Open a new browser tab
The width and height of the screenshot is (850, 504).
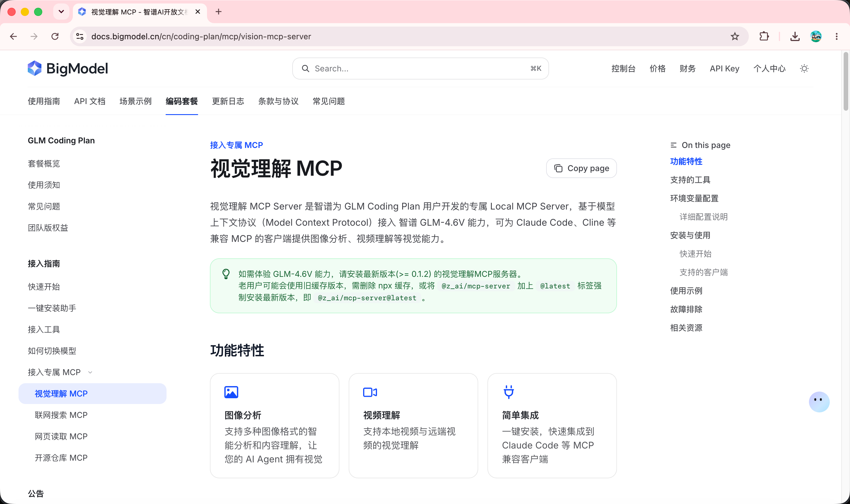click(x=219, y=12)
